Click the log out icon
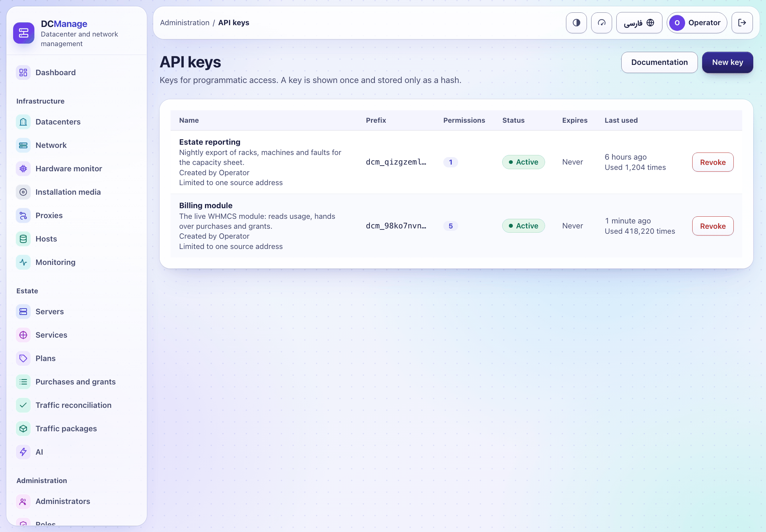 pyautogui.click(x=742, y=23)
